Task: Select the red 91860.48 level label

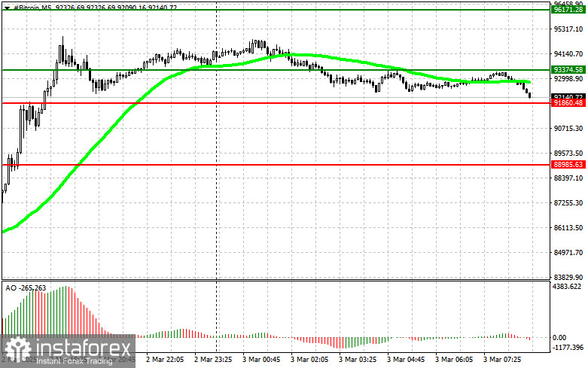Action: click(x=568, y=102)
